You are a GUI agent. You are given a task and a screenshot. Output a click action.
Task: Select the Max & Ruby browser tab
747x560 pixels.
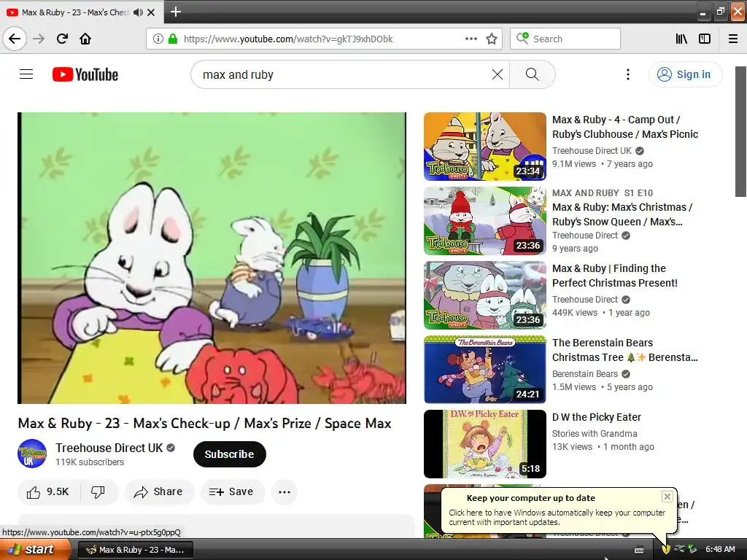click(x=82, y=12)
